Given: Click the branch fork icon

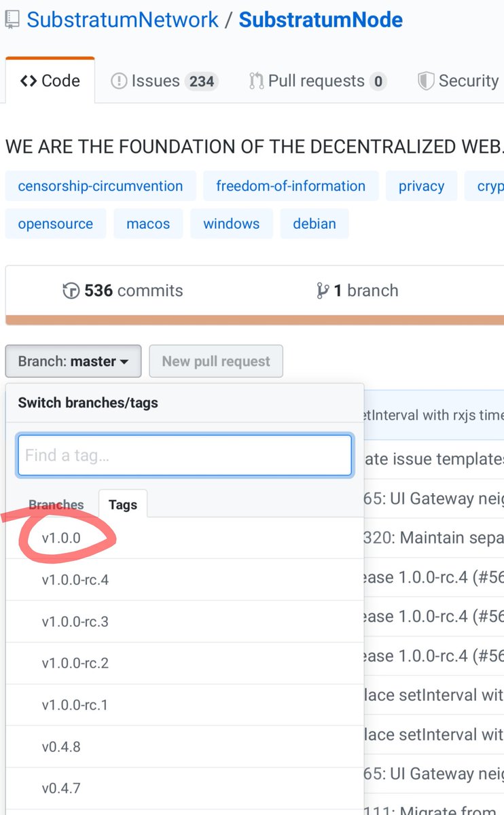Looking at the screenshot, I should [323, 291].
